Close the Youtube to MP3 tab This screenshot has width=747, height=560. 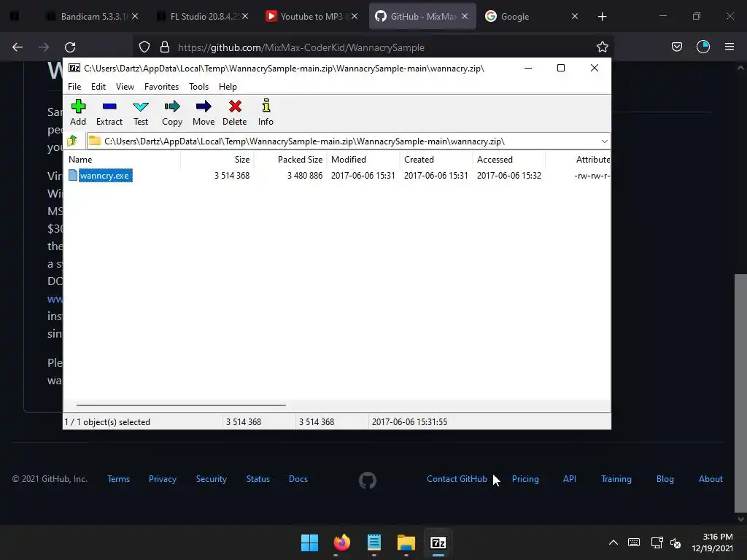click(355, 17)
